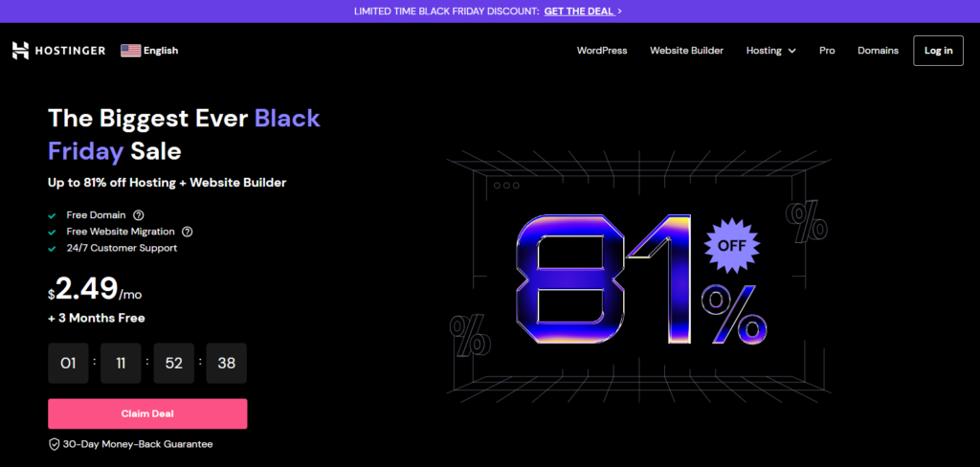Click the arrow after GET THE DEAL
Image resolution: width=980 pixels, height=467 pixels.
tap(619, 11)
